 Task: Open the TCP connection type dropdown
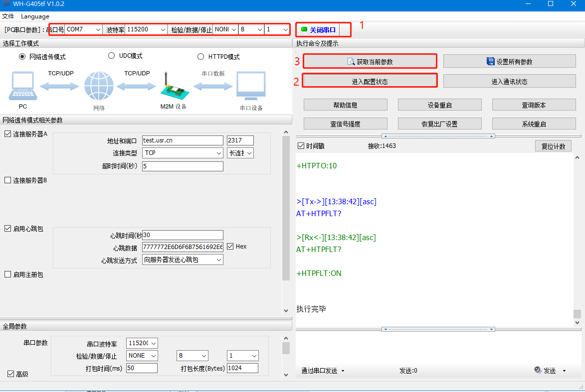point(183,153)
